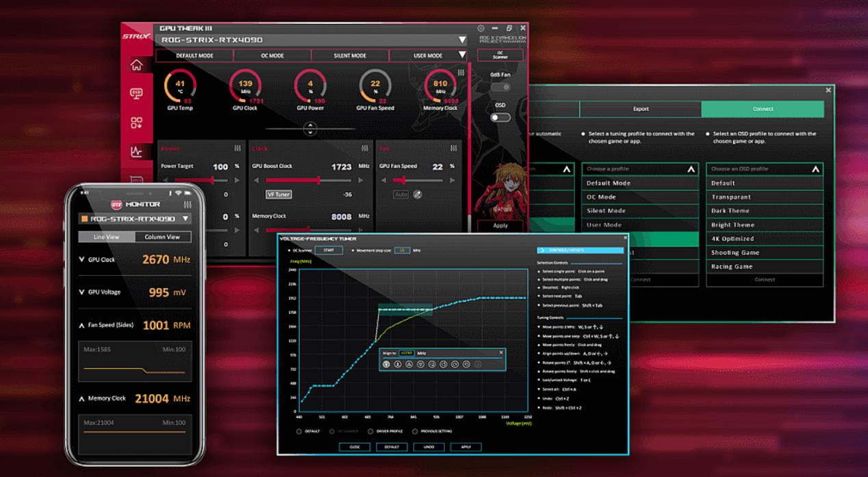Open the Home page in sidebar
Viewport: 868px width, 477px height.
click(136, 66)
